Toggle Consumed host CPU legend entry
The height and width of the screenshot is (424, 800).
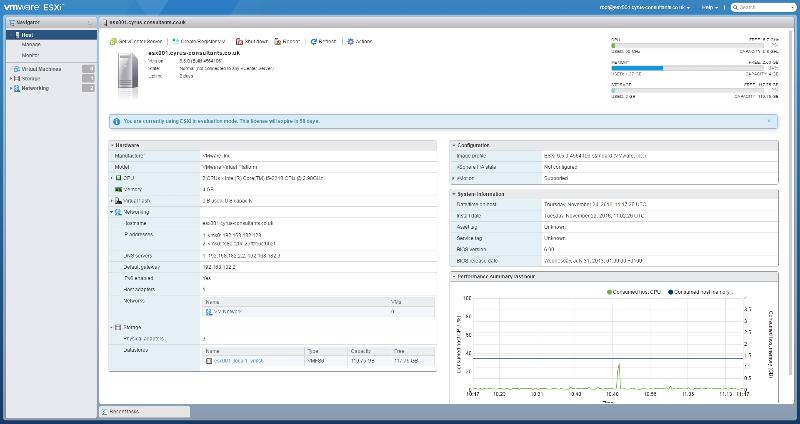634,292
